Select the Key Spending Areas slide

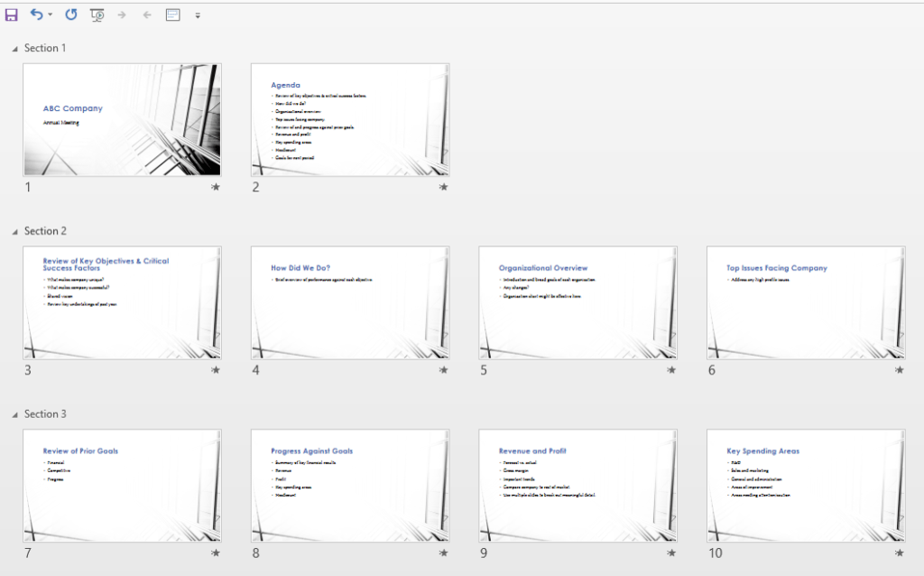point(805,485)
